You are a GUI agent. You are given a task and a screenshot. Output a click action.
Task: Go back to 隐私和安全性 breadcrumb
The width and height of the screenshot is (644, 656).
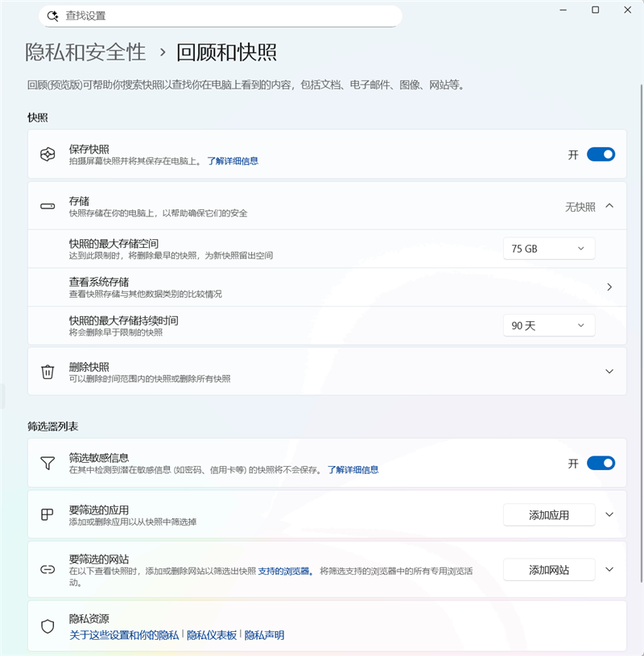click(x=85, y=52)
